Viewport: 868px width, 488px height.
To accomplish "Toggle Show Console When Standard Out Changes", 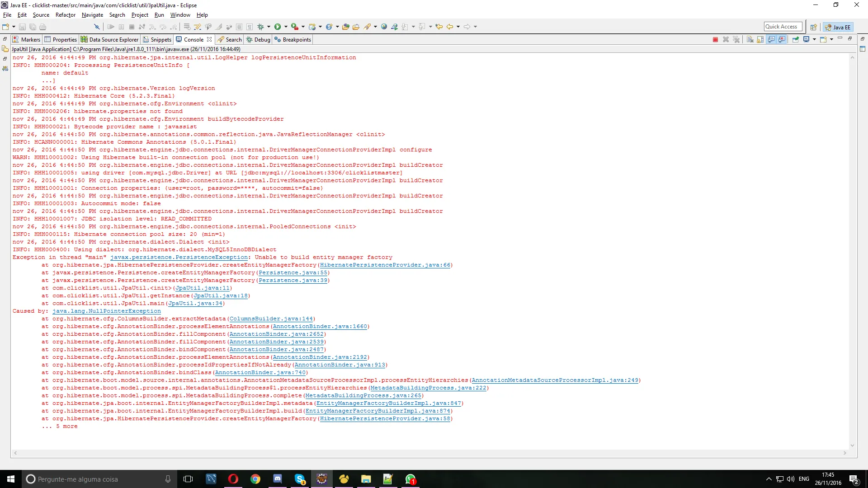I will [771, 40].
